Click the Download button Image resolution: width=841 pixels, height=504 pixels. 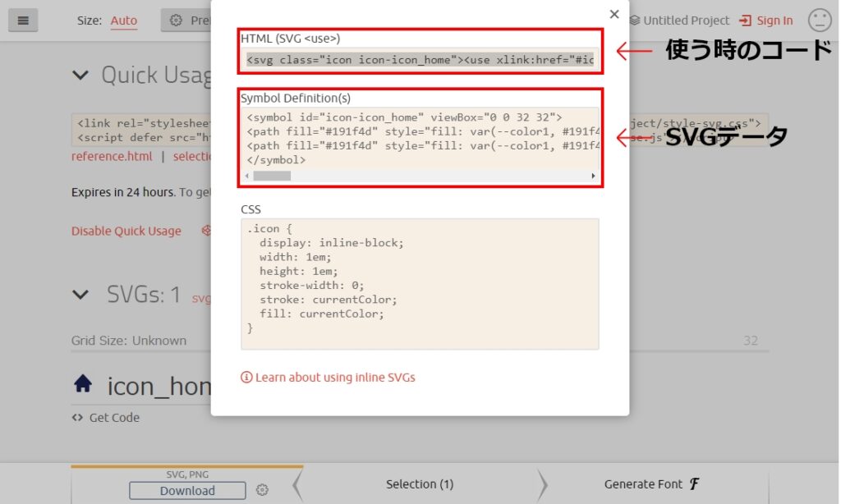[x=187, y=491]
